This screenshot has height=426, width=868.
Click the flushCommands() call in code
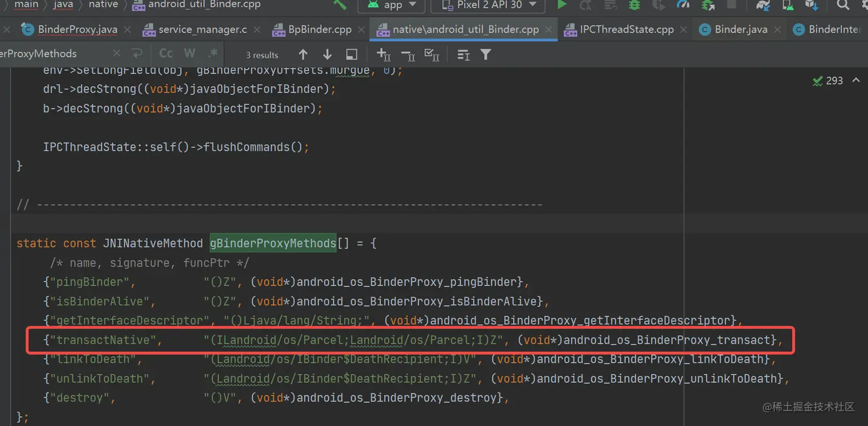(x=252, y=147)
